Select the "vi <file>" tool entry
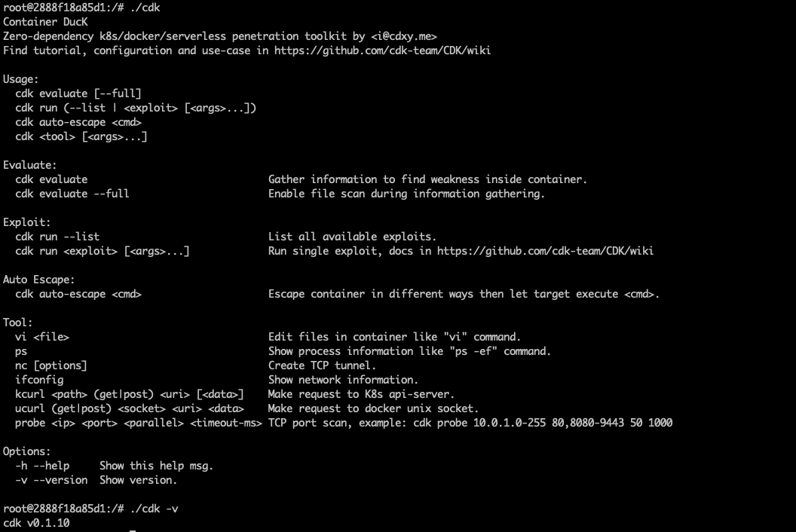Screen dimensions: 796x532 click(42, 337)
